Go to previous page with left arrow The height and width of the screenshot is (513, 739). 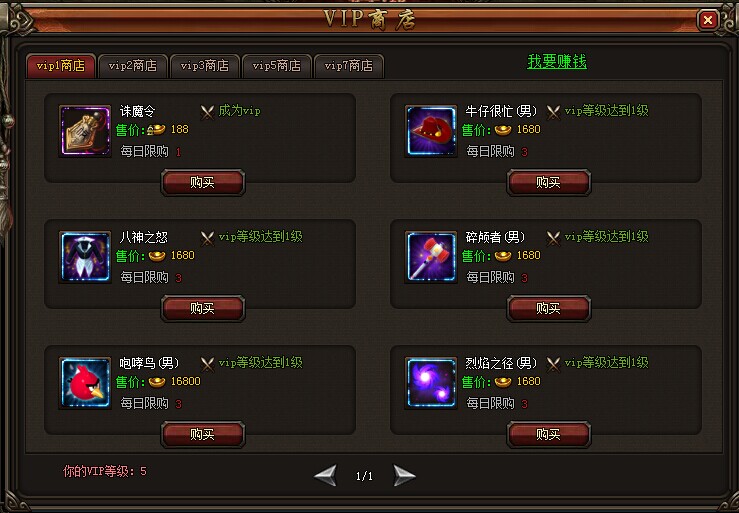click(326, 475)
